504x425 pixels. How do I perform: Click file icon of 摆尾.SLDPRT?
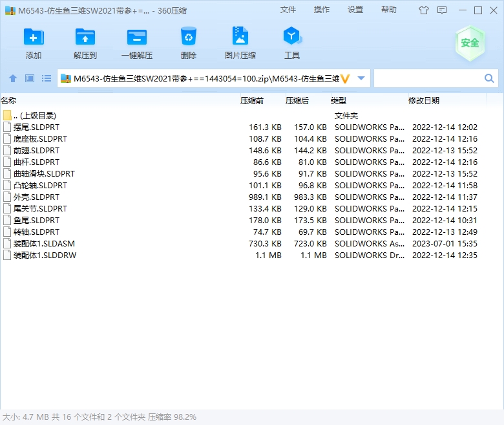point(7,127)
